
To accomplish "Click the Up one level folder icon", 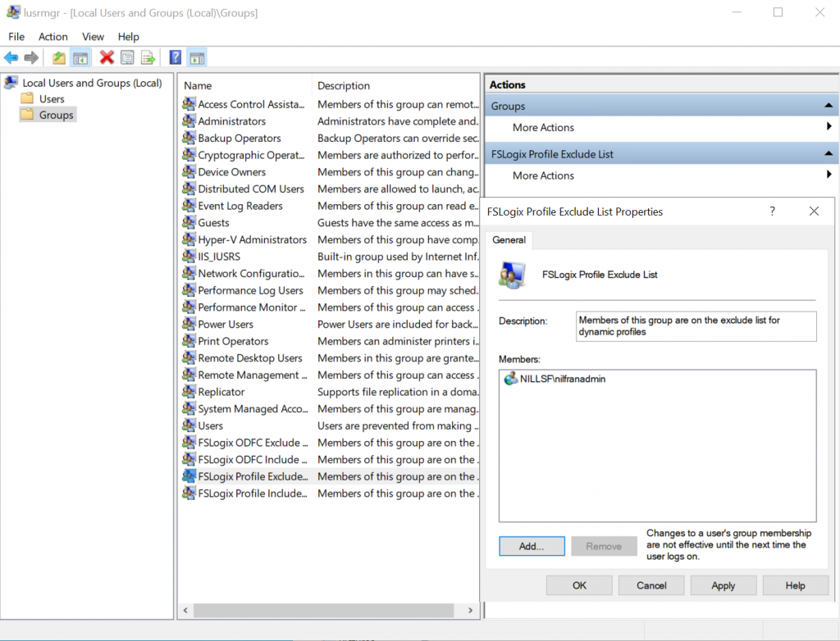I will [x=59, y=57].
